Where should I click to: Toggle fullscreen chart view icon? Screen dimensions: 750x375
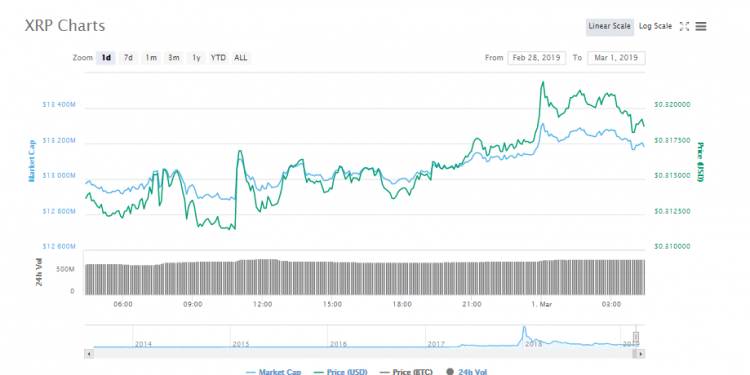click(x=684, y=27)
